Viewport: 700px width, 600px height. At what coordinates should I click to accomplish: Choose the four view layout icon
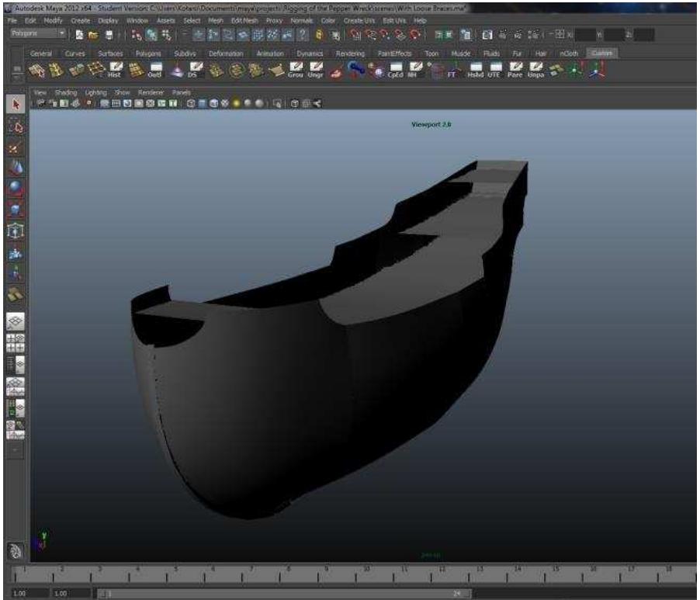[15, 342]
